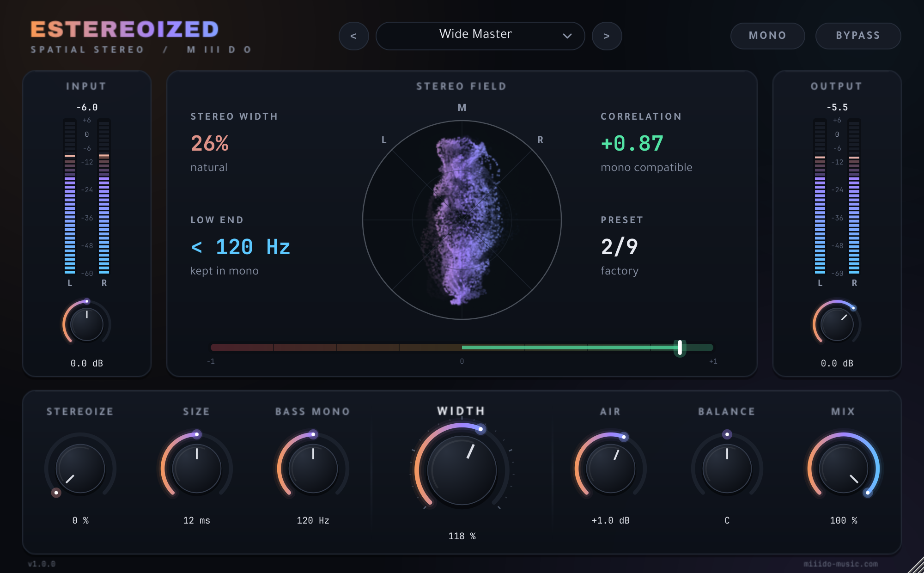This screenshot has width=924, height=573.
Task: Click the large Width knob
Action: point(462,471)
